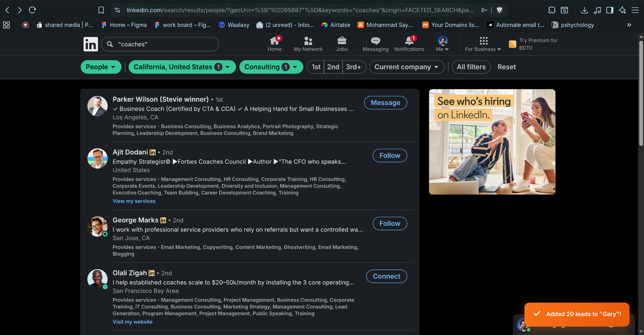Connect with Olali Zigah

point(386,276)
